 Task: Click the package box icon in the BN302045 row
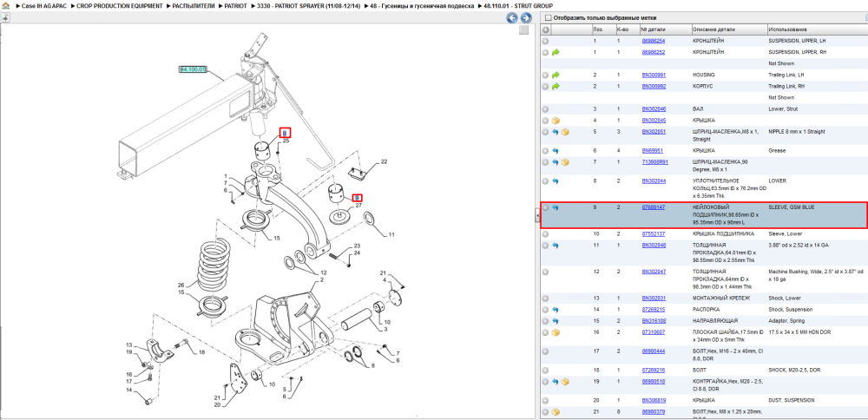(x=556, y=120)
